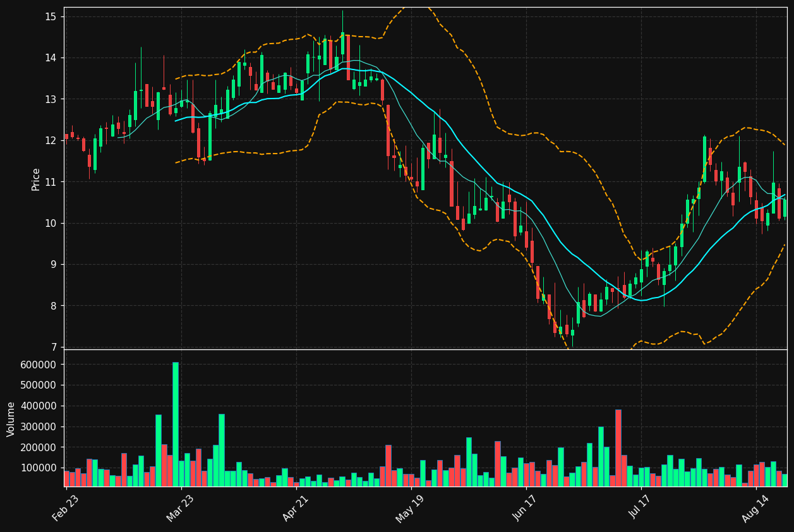Screen dimensions: 794x532
Task: Click the tall green candlestick reaching 12 in late July
Action: 704,159
